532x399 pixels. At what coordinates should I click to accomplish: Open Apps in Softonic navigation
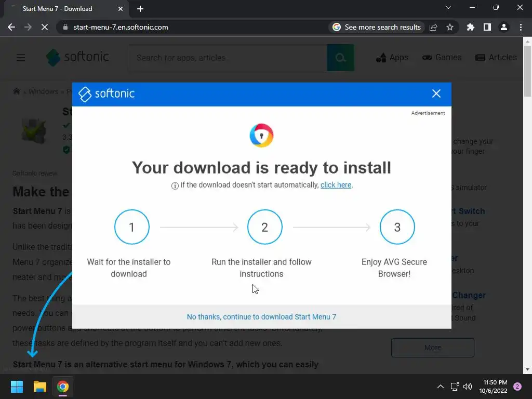click(x=392, y=58)
